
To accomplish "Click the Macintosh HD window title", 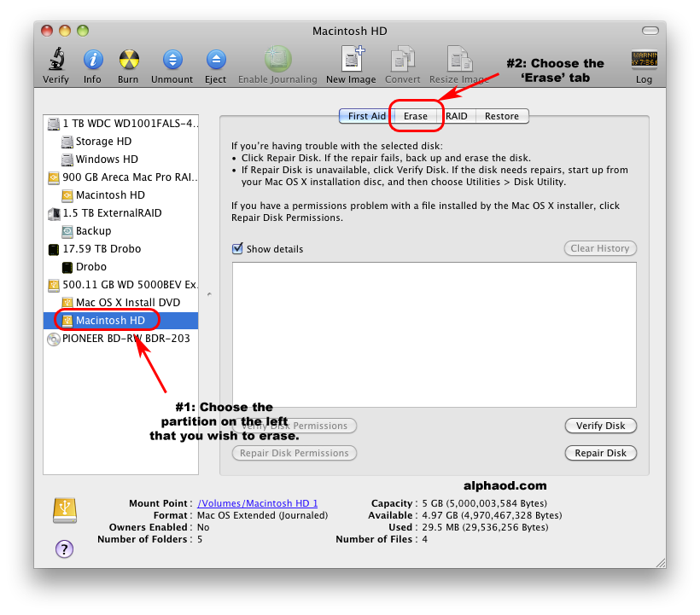I will coord(349,31).
